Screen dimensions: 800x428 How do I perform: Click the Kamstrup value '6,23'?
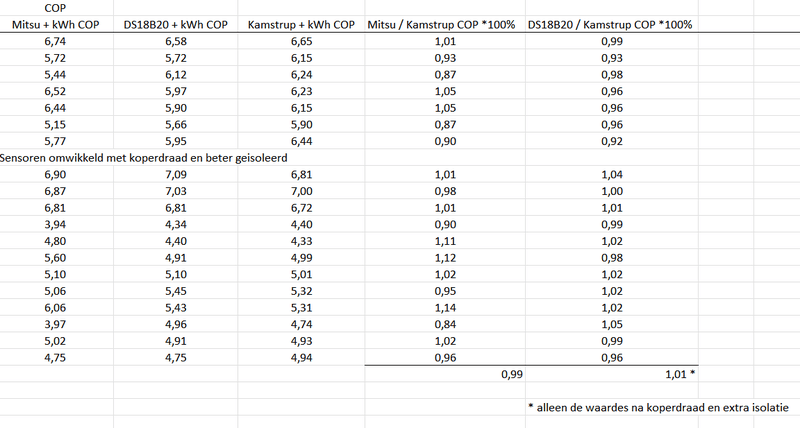(302, 91)
